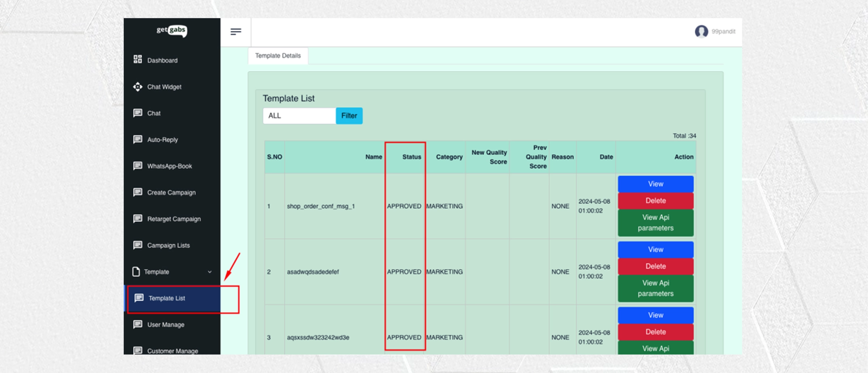Click the WhatsApp-Book sidebar icon
868x373 pixels.
(137, 166)
